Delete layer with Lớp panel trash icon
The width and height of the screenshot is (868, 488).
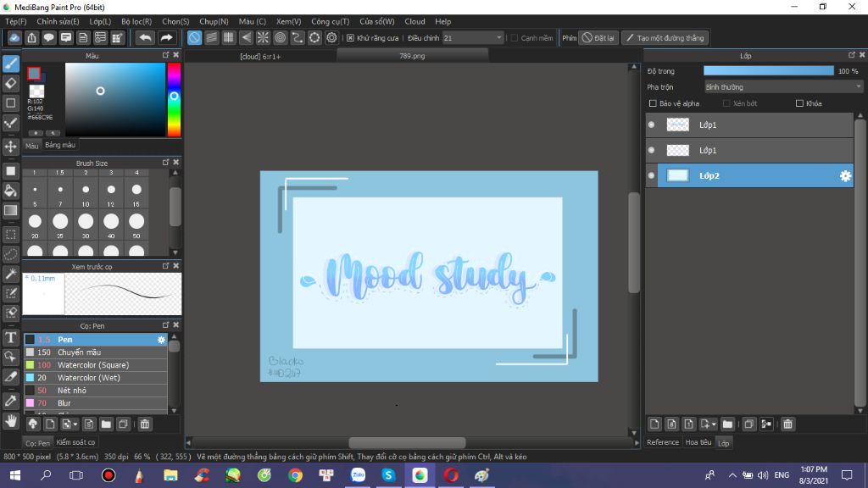click(787, 424)
